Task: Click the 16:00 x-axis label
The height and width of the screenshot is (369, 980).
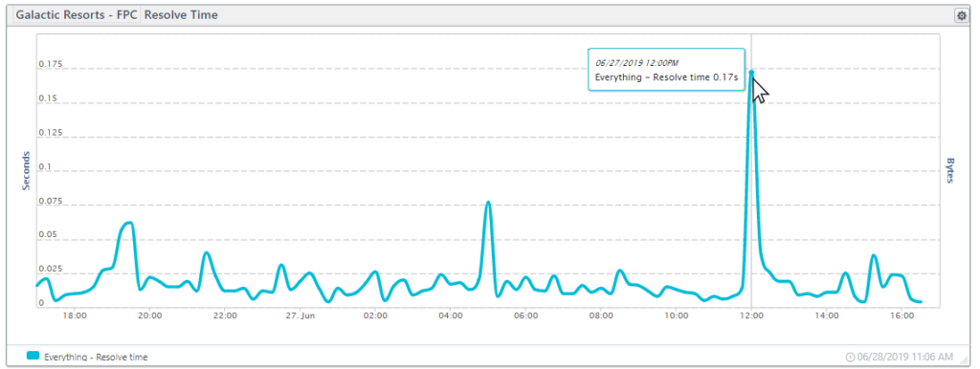Action: (x=902, y=315)
